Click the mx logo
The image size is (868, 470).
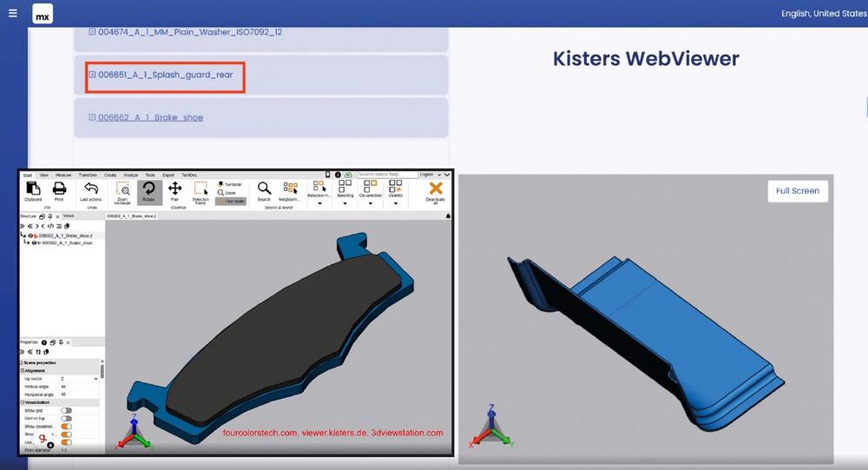point(43,14)
